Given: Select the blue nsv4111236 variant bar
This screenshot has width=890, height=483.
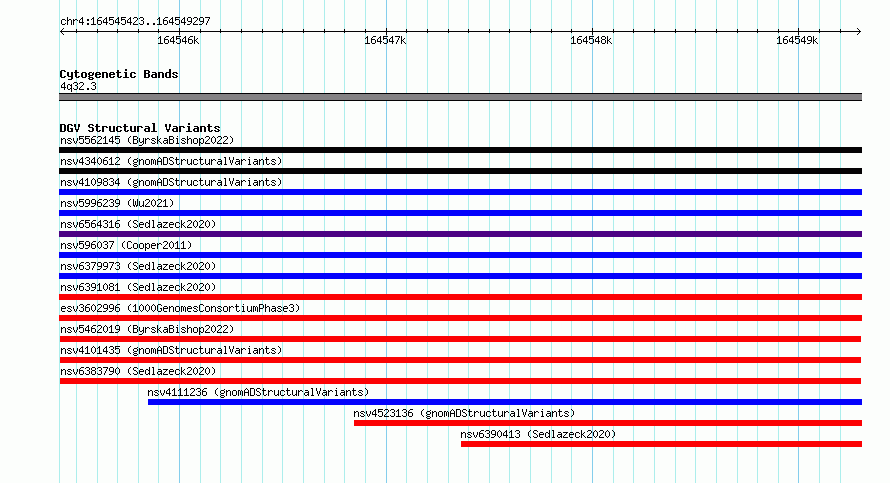Looking at the screenshot, I should click(x=505, y=402).
